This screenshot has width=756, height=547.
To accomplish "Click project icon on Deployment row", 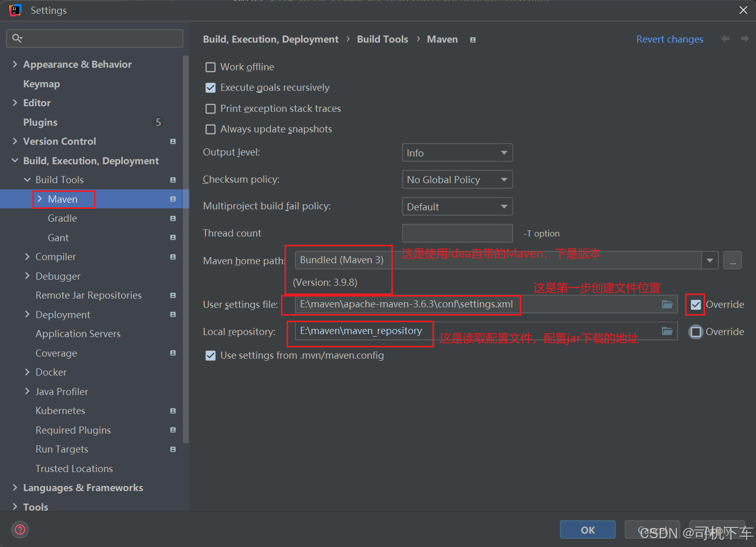I will point(173,315).
